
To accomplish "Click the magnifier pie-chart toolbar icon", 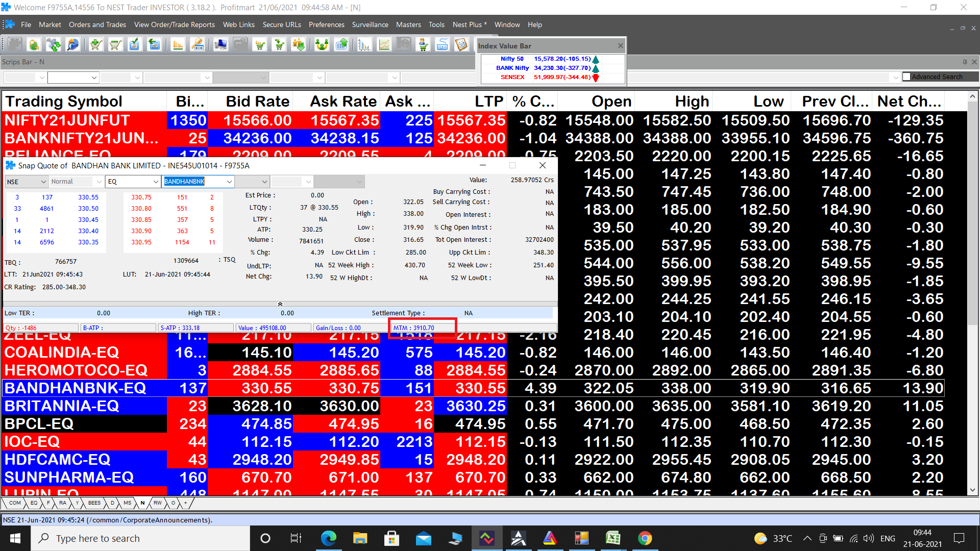I will (x=73, y=45).
